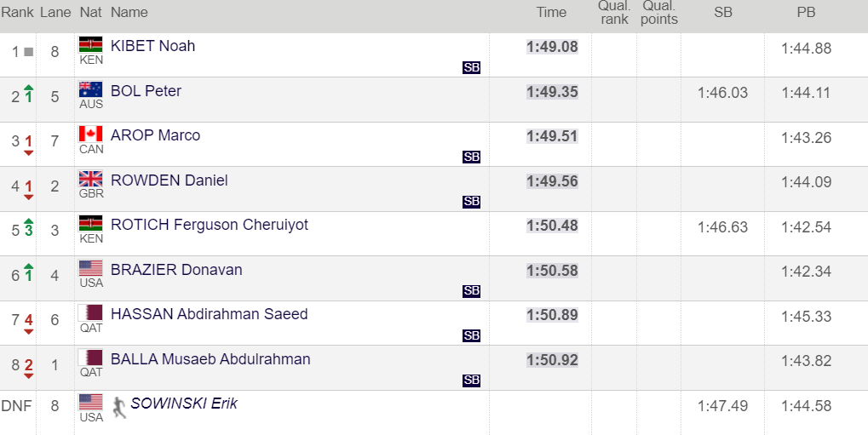Click the USA flag beside BRAZIER Donavan
The height and width of the screenshot is (435, 868).
pyautogui.click(x=91, y=268)
